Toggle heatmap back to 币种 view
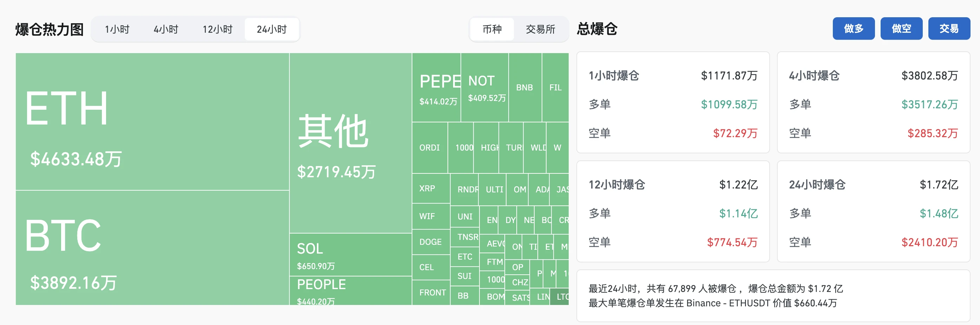 [492, 29]
